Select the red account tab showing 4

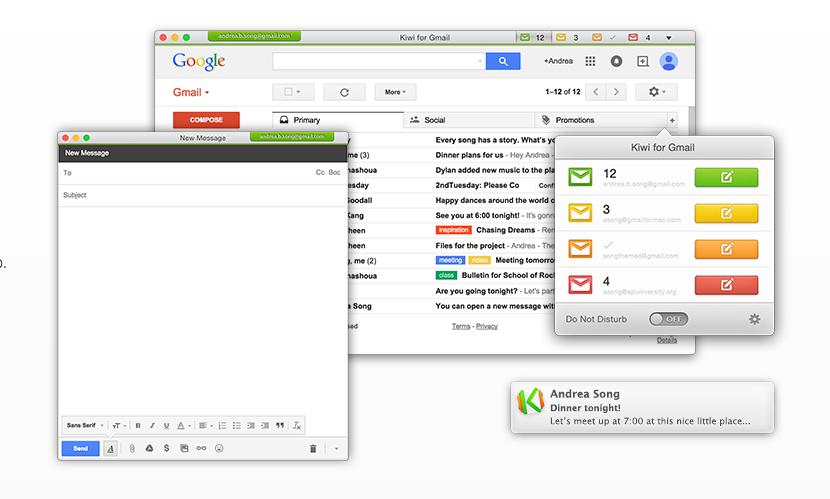click(x=640, y=38)
